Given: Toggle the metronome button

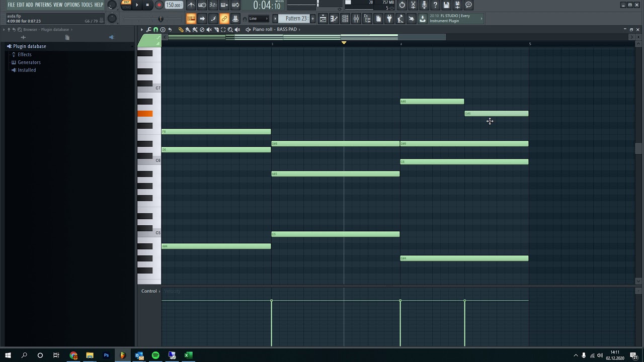Looking at the screenshot, I should (x=191, y=5).
